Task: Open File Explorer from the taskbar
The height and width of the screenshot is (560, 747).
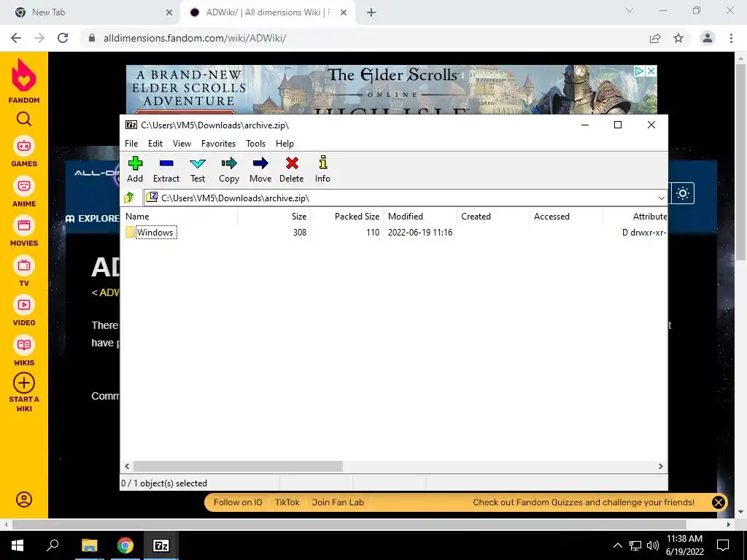Action: click(89, 545)
